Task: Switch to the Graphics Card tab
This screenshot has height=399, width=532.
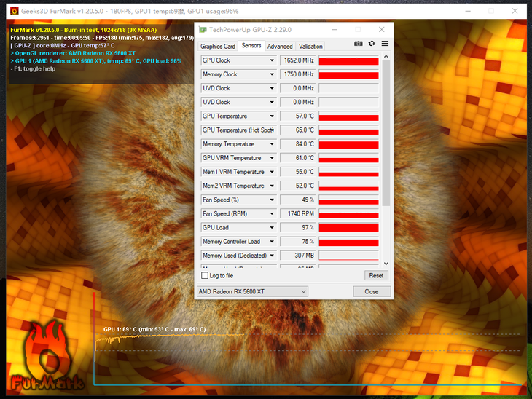Action: tap(218, 46)
